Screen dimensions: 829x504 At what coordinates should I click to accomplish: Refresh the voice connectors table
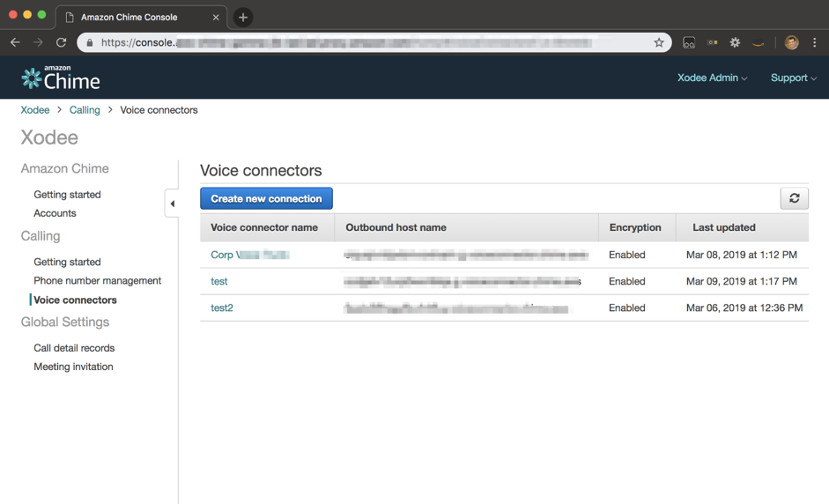[794, 198]
